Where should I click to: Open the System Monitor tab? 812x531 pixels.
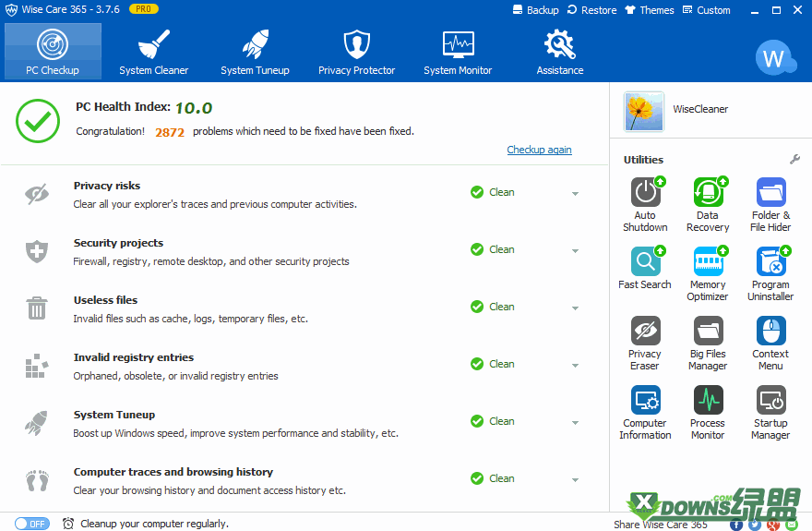pyautogui.click(x=458, y=52)
